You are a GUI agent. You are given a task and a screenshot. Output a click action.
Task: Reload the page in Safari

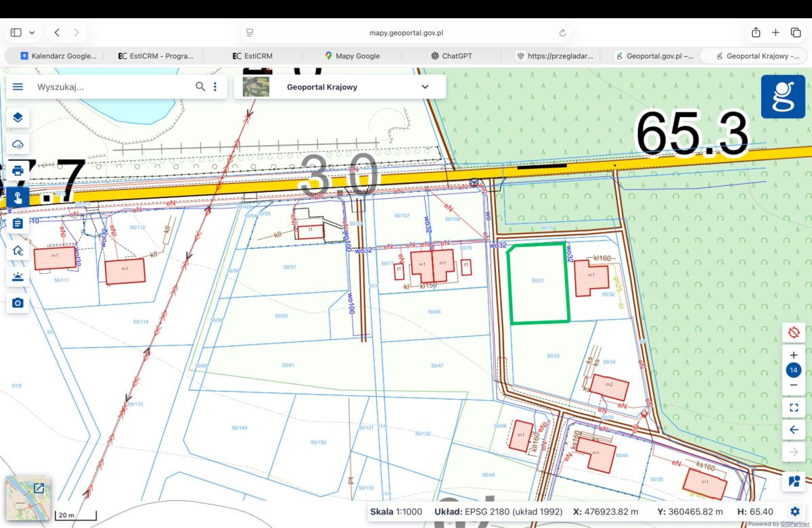pos(562,32)
